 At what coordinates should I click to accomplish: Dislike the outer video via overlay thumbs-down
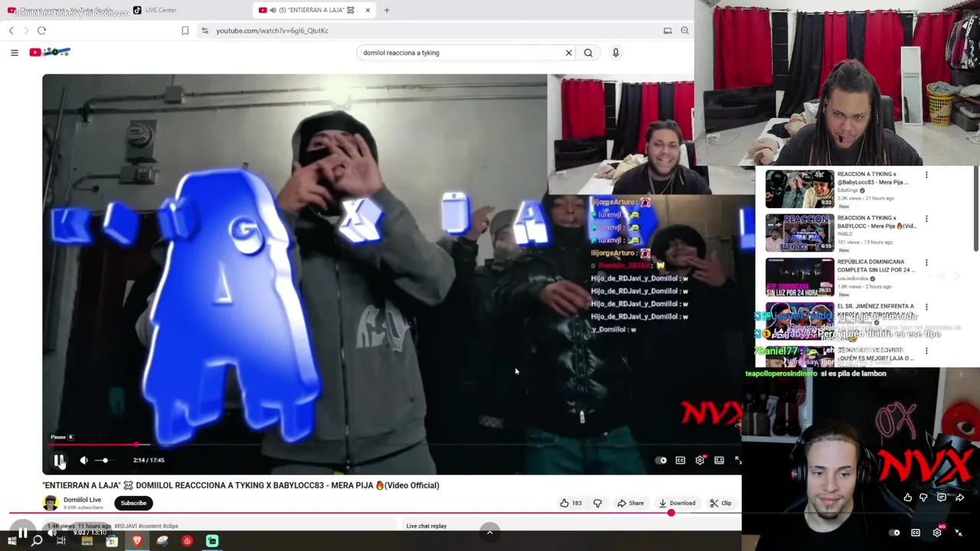pyautogui.click(x=923, y=497)
